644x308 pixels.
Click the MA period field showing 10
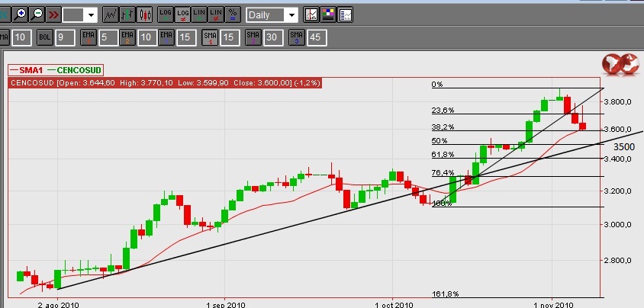[21, 37]
